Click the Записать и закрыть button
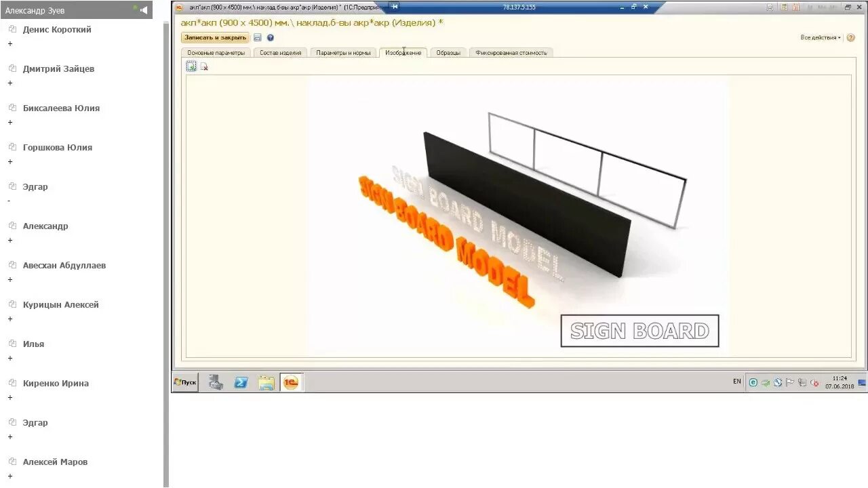Screen dimensions: 868x488 click(215, 38)
